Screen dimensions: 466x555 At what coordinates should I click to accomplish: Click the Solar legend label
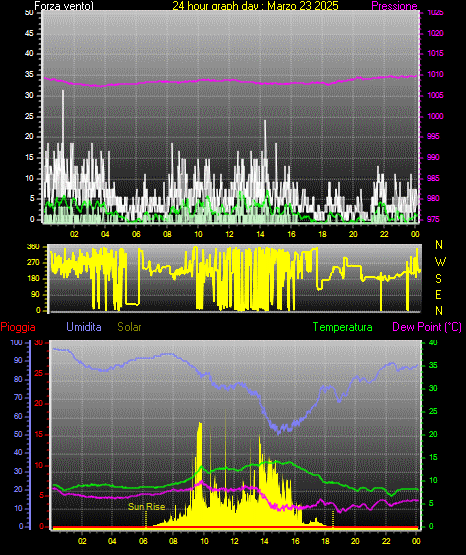point(130,327)
